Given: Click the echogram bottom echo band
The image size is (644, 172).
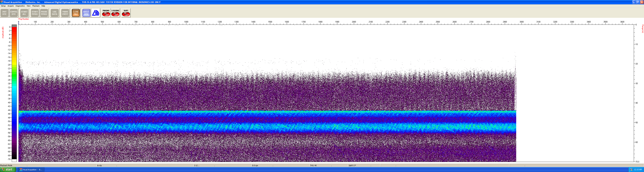Looking at the screenshot, I should 267,122.
